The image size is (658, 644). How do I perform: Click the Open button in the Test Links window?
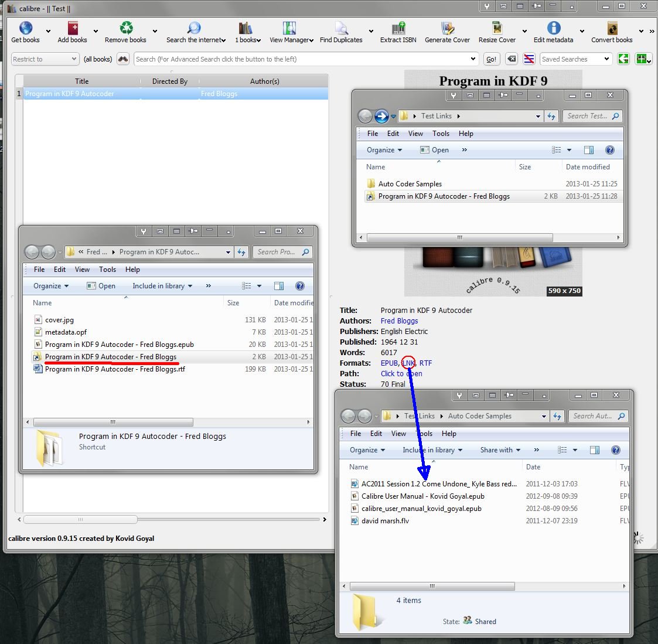click(x=434, y=150)
